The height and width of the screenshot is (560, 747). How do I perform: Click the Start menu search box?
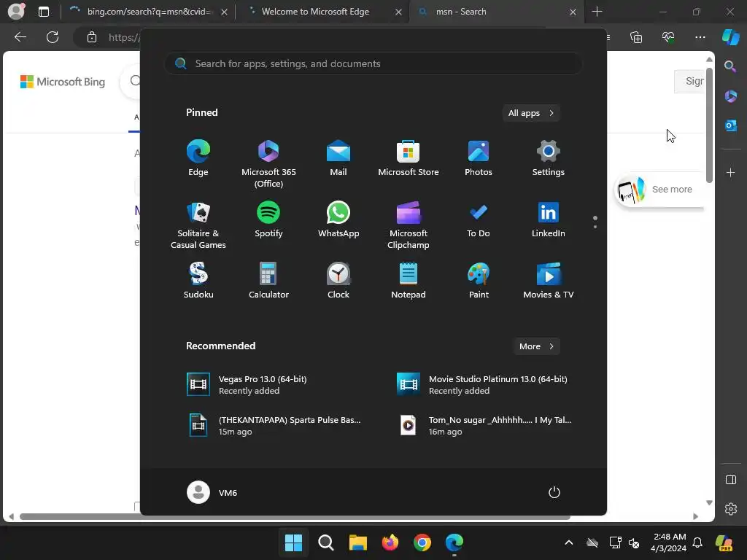point(373,63)
